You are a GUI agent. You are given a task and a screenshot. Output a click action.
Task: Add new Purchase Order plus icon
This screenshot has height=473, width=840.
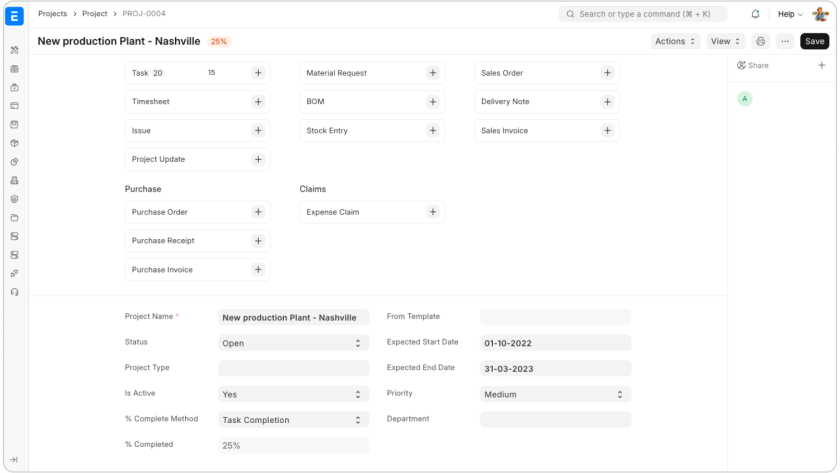pos(258,212)
